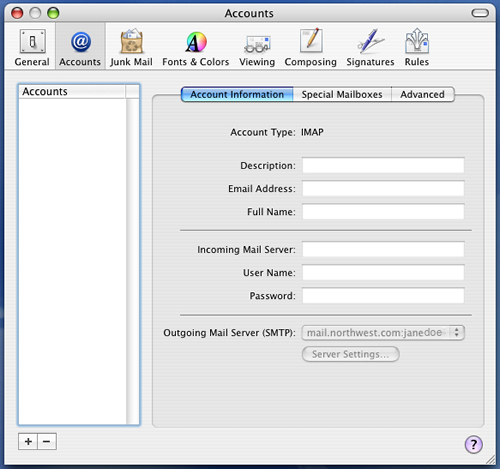
Task: Open the Viewing preferences pane
Action: tap(257, 47)
